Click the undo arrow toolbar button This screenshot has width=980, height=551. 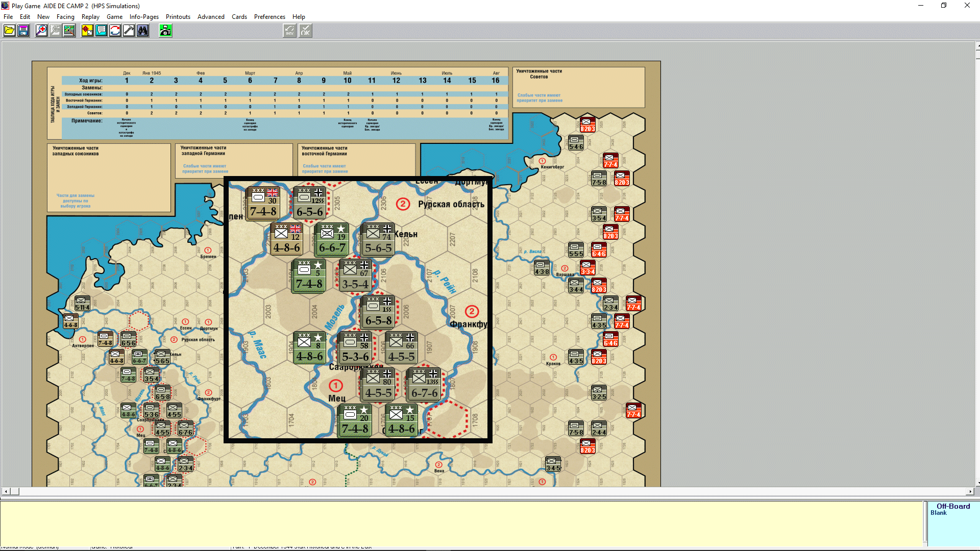[x=289, y=31]
